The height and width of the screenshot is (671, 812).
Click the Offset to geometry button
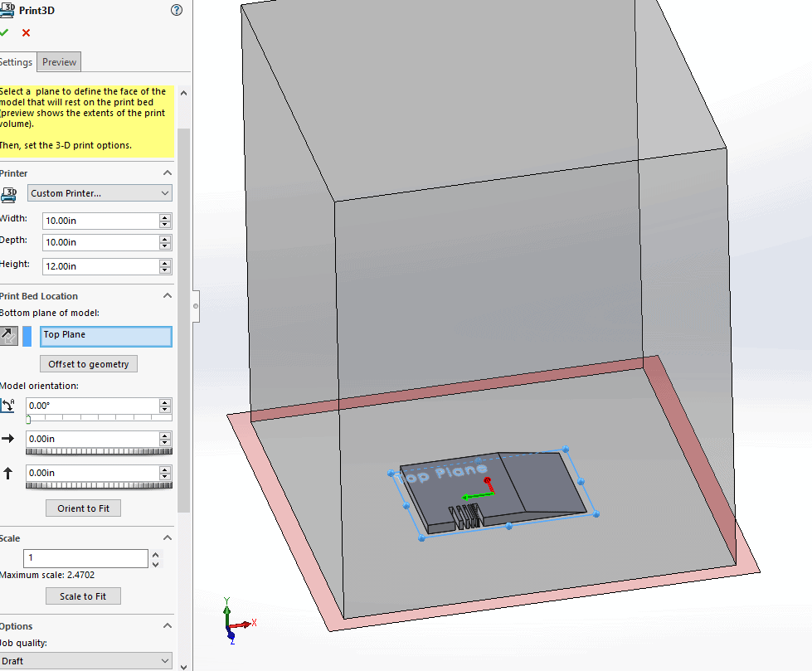[89, 364]
